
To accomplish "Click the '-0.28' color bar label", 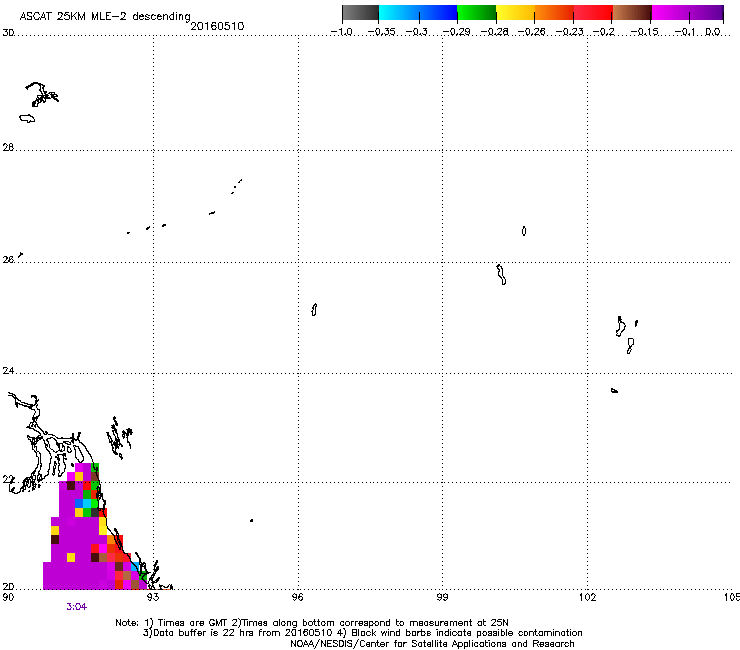I will 495,32.
